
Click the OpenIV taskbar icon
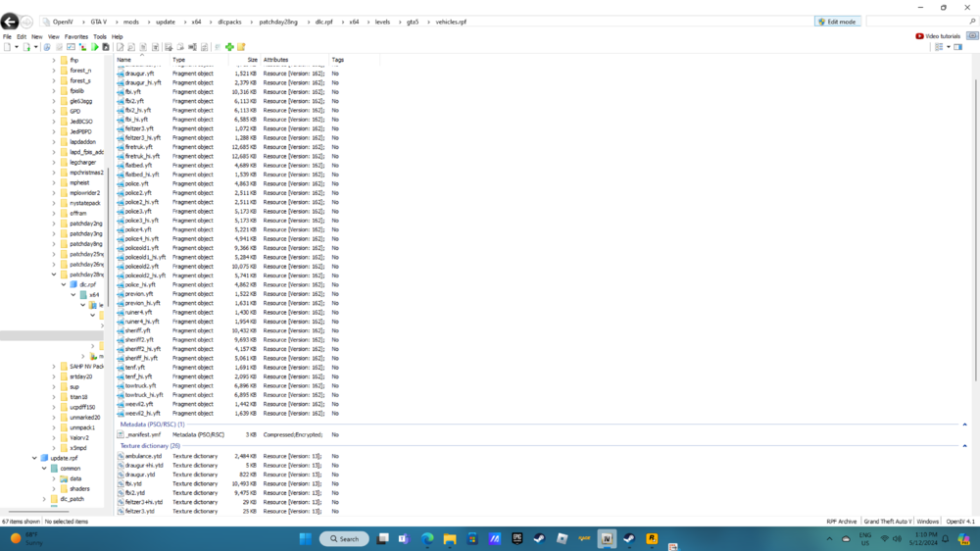pyautogui.click(x=607, y=538)
